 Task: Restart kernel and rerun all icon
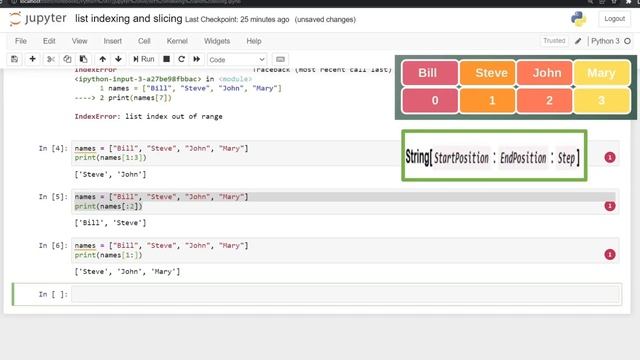(x=197, y=59)
